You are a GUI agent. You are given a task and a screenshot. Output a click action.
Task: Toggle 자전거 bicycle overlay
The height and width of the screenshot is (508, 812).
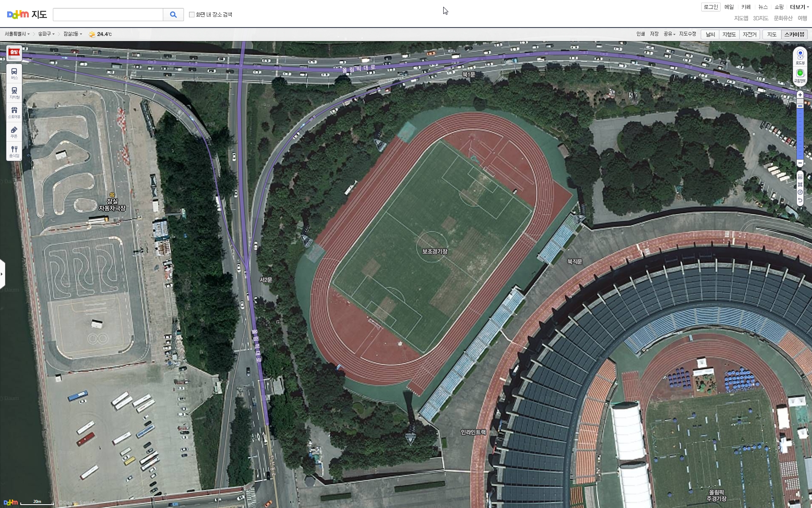click(x=749, y=34)
